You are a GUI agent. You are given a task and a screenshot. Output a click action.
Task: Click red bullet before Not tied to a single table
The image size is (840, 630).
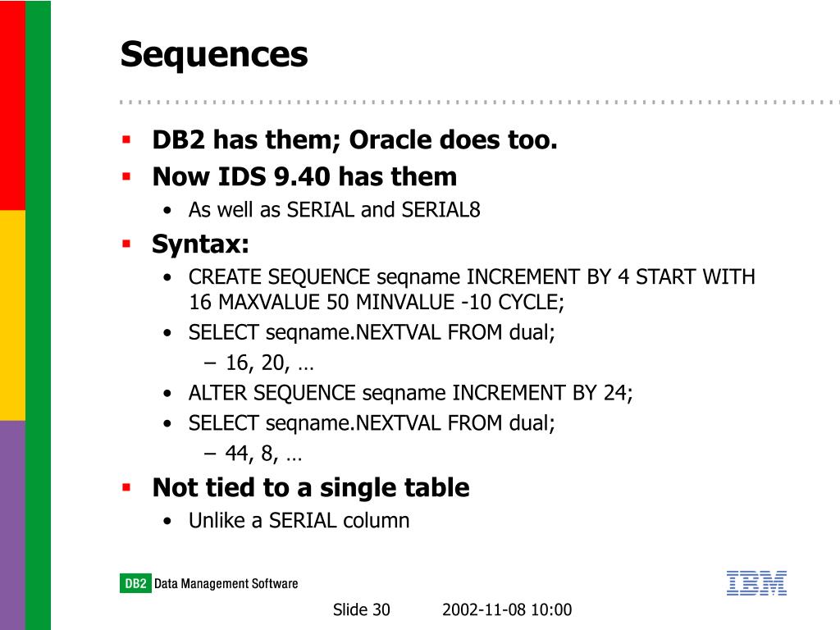(x=126, y=487)
